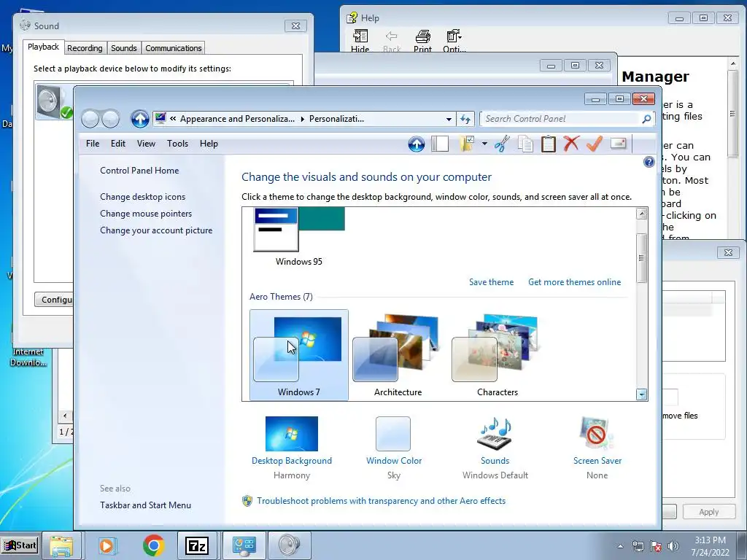Click Configure button in Sound window
Image resolution: width=747 pixels, height=560 pixels.
tap(54, 300)
